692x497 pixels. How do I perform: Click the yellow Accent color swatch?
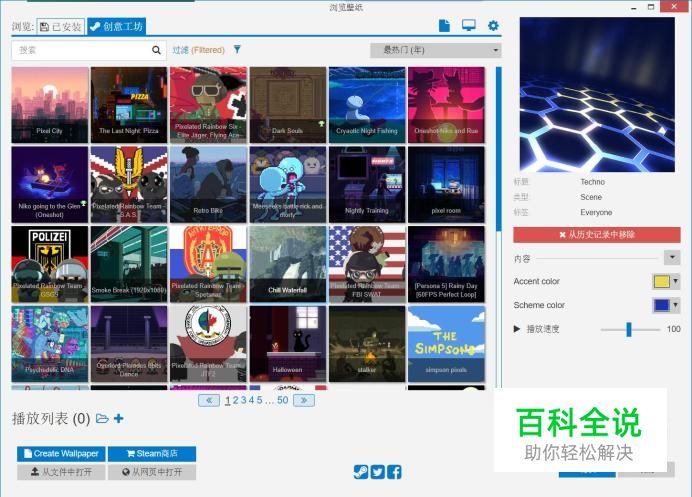tap(662, 281)
